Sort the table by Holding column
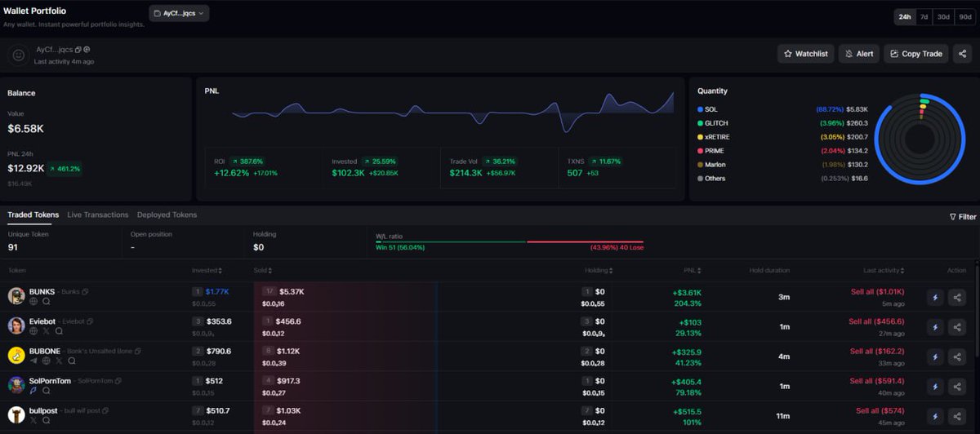Viewport: 980px width, 434px height. (x=599, y=270)
